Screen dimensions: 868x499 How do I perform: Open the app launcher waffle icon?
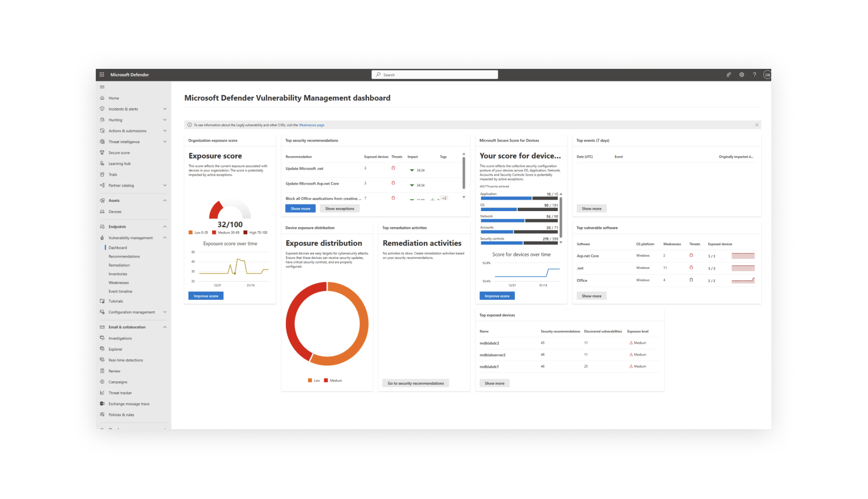102,75
